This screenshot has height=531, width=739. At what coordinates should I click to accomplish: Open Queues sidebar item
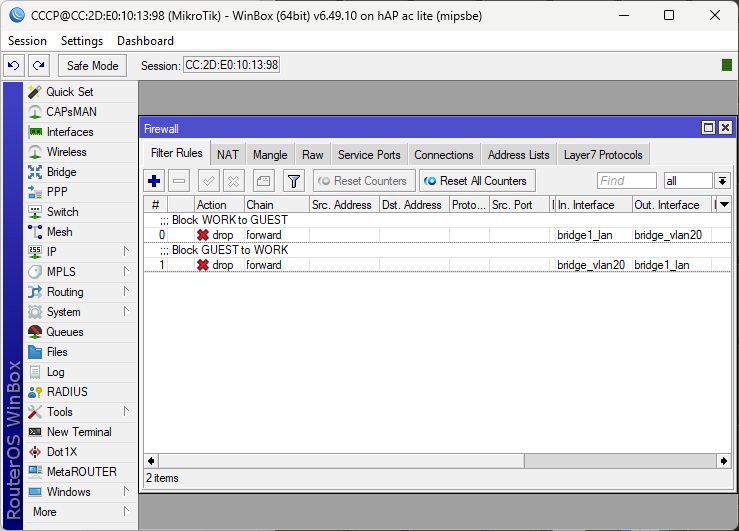point(81,332)
